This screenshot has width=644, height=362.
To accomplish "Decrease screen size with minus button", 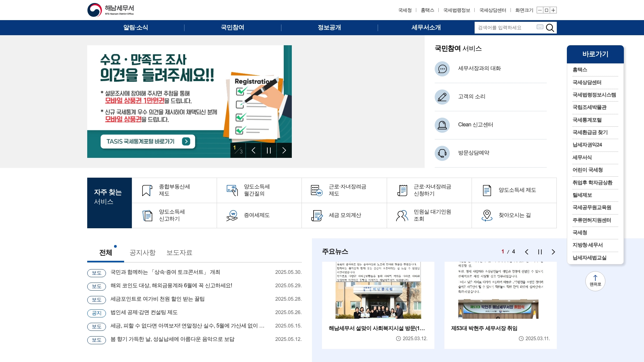I will [x=540, y=10].
